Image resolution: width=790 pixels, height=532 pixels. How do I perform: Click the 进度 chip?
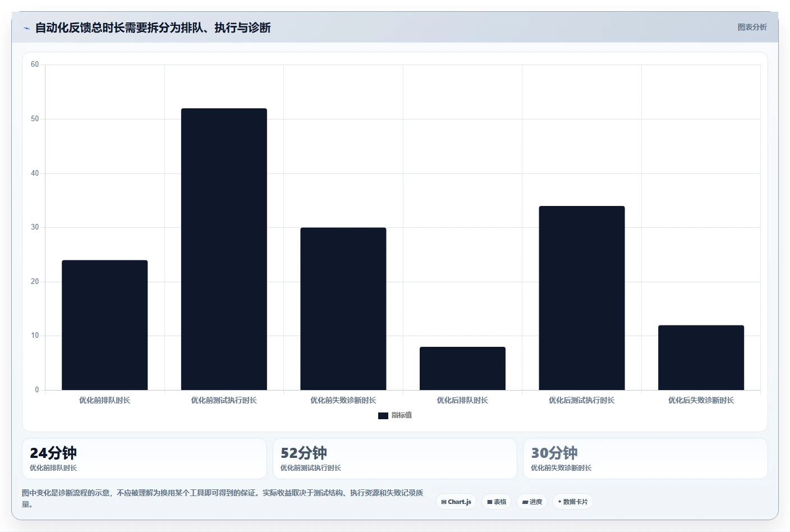pos(532,502)
